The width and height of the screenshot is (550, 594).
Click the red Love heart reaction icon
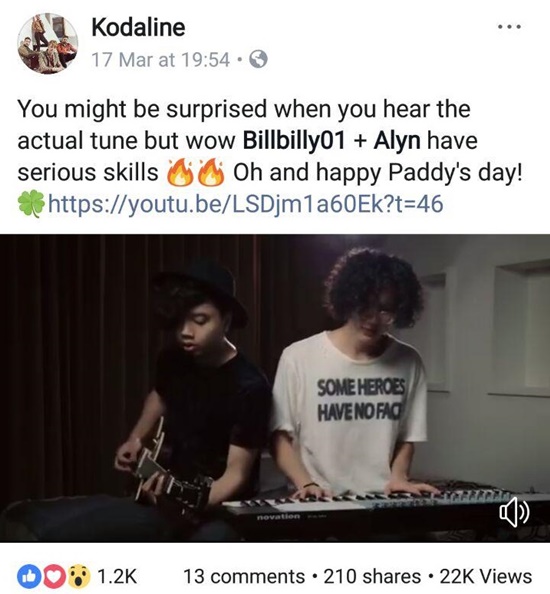click(54, 576)
